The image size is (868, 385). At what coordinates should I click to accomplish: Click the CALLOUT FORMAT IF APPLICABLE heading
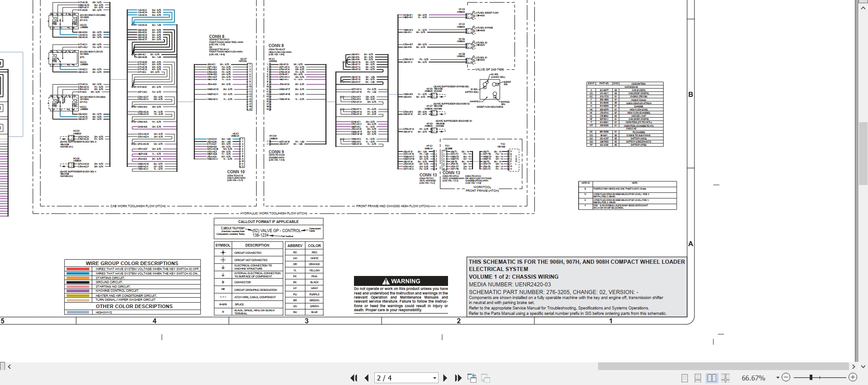tap(269, 222)
